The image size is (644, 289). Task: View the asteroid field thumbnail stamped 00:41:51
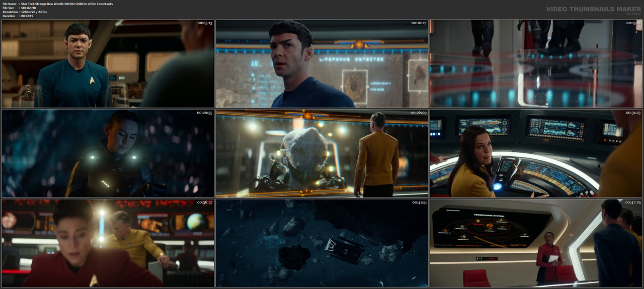tap(322, 243)
